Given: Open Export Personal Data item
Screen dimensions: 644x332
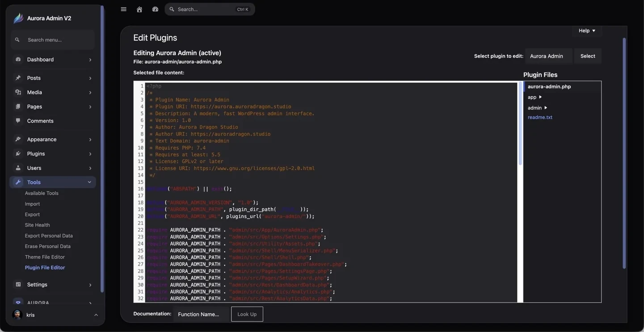Looking at the screenshot, I should (49, 235).
